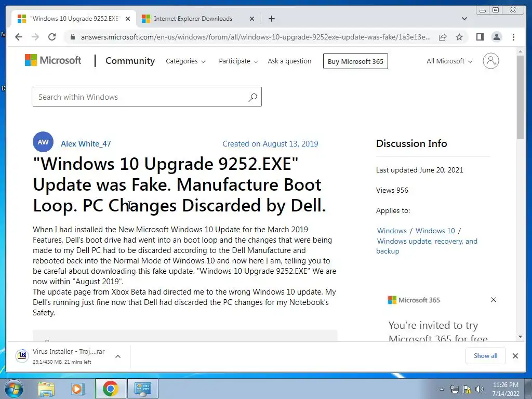Open the Windows category link
Viewport: 532px width, 399px height.
point(392,231)
